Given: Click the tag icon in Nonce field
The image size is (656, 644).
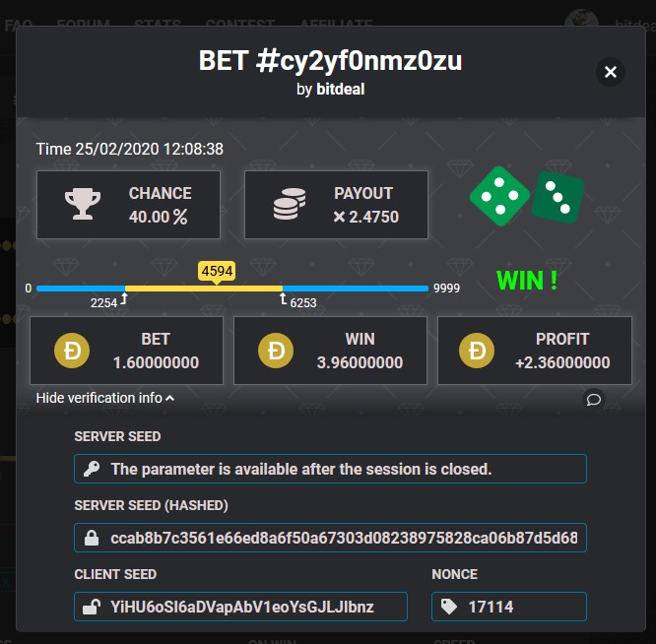Looking at the screenshot, I should click(x=448, y=607).
